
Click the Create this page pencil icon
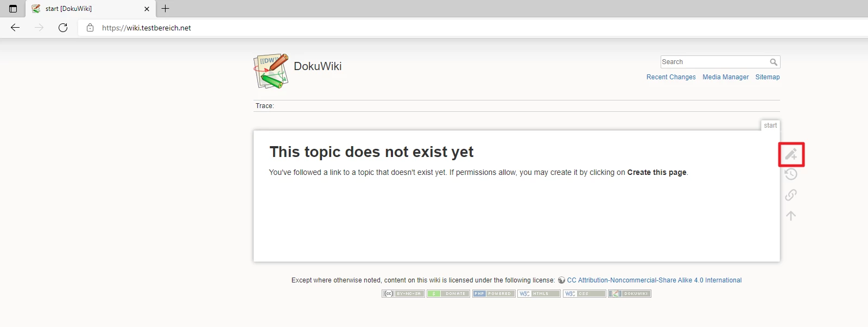[x=791, y=154]
